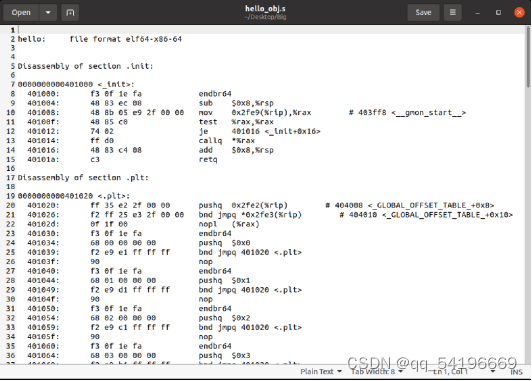The height and width of the screenshot is (381, 532).
Task: Click 'Disassembly of section .init:' line
Action: coord(86,66)
